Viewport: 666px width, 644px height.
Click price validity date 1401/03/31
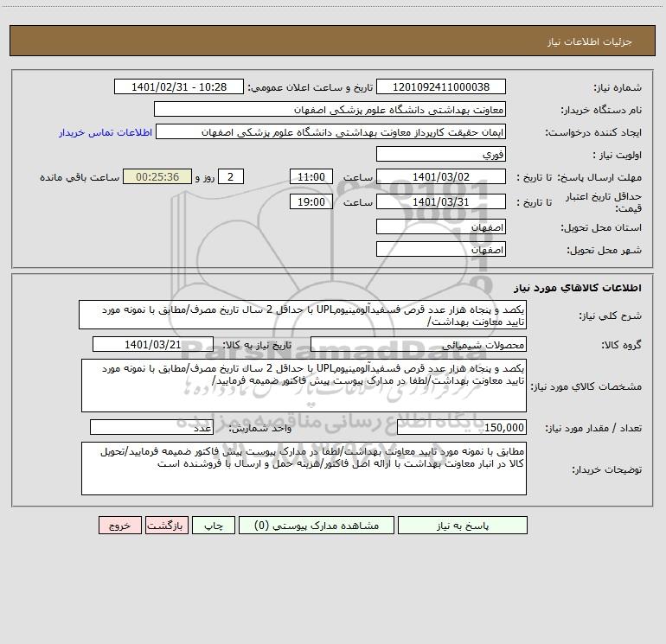tap(441, 201)
